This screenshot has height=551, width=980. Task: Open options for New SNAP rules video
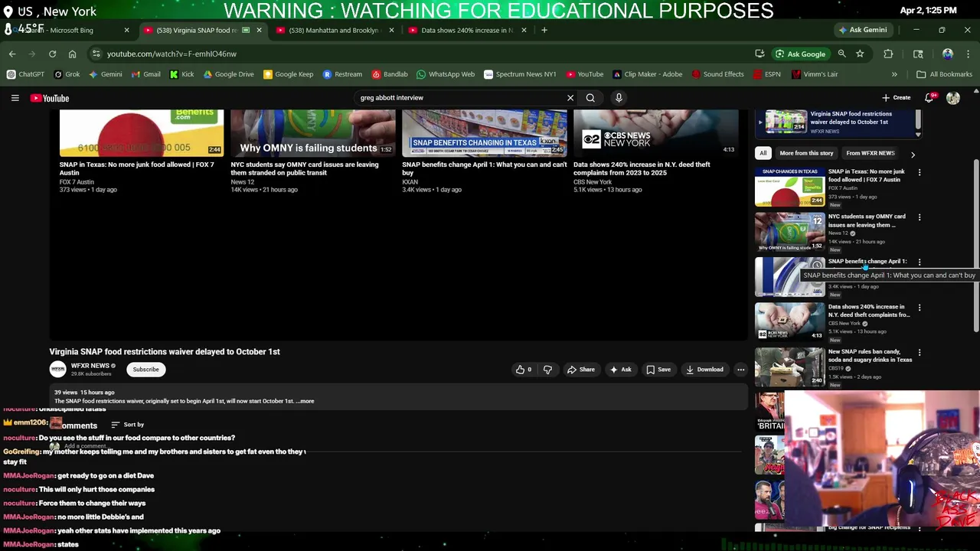pyautogui.click(x=920, y=353)
